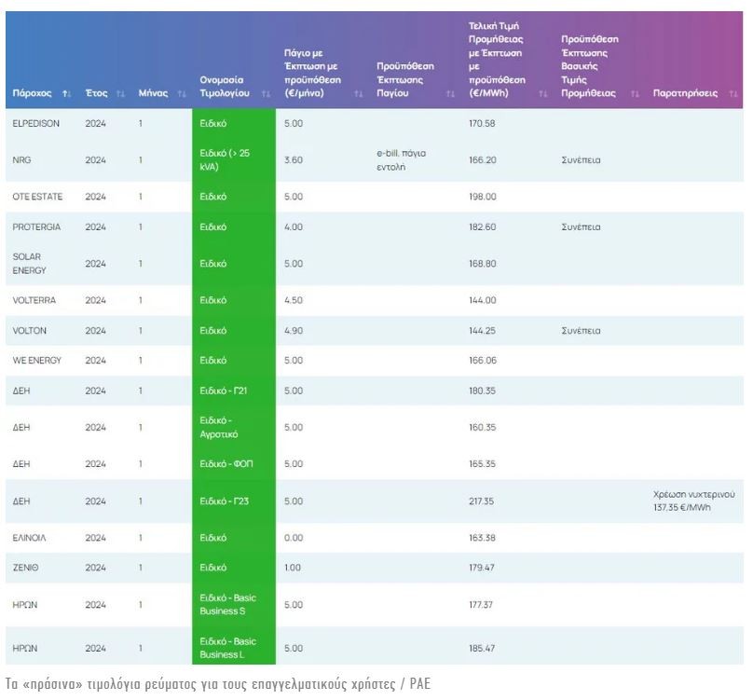Click the 198.00 supply price

pos(483,197)
